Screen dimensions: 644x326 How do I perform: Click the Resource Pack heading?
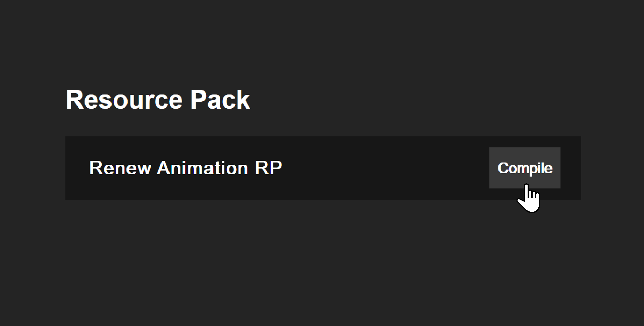click(158, 100)
